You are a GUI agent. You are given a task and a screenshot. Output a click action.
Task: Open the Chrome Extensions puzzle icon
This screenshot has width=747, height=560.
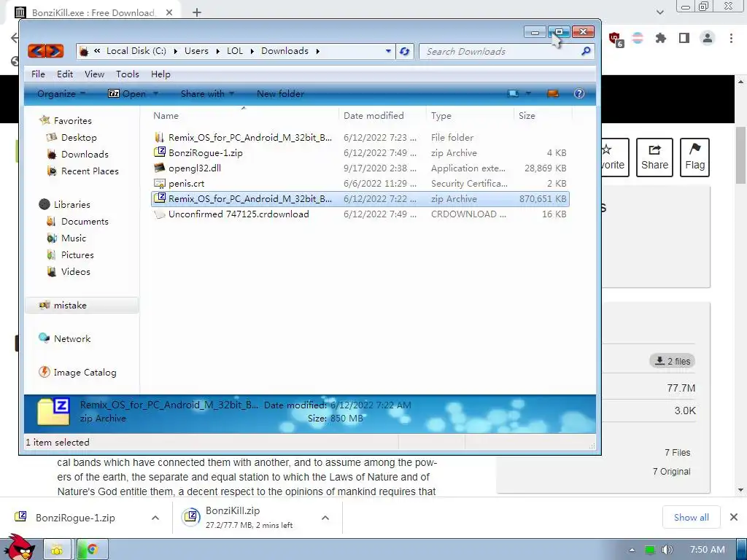click(x=660, y=38)
